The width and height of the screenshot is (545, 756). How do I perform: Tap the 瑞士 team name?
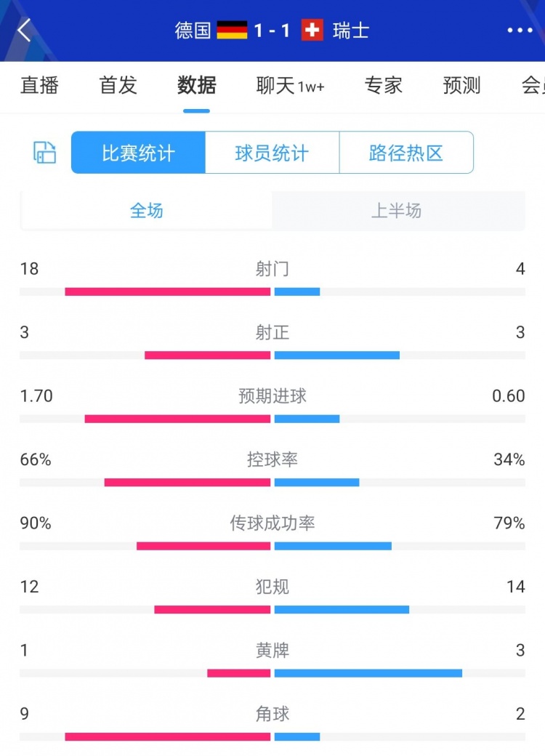click(351, 31)
